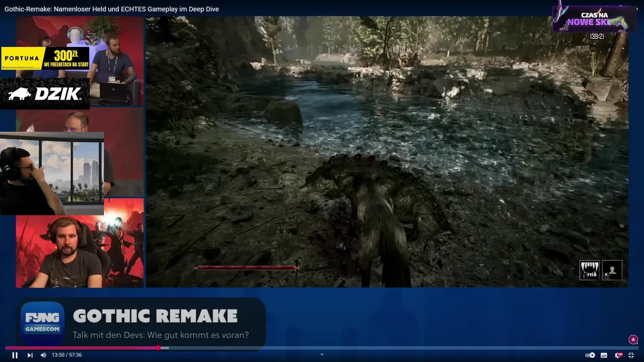Click the 'Czas na nowe skiny' ad
This screenshot has height=362, width=644.
pyautogui.click(x=594, y=19)
